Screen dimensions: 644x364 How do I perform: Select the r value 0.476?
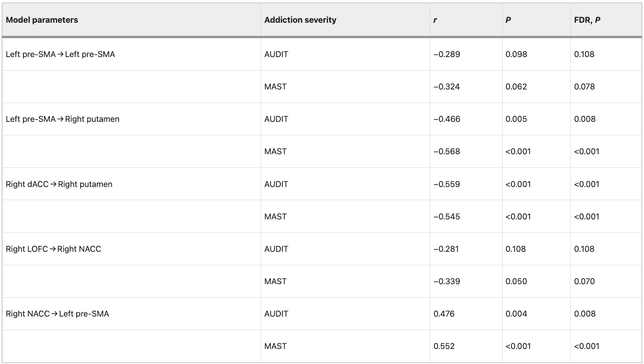[x=444, y=314]
